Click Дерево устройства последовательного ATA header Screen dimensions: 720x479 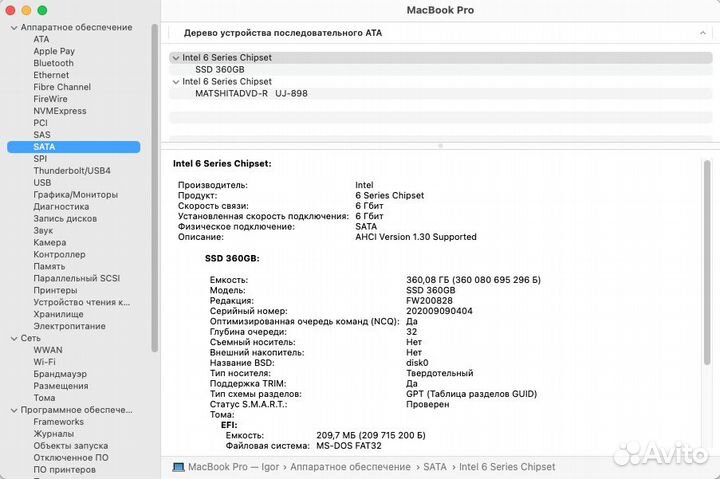[283, 33]
